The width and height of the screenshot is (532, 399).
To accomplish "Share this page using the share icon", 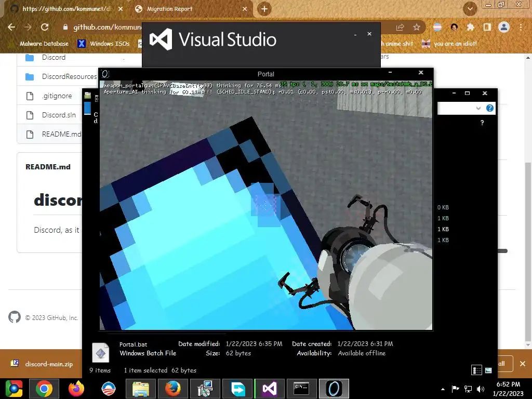I will tap(400, 28).
